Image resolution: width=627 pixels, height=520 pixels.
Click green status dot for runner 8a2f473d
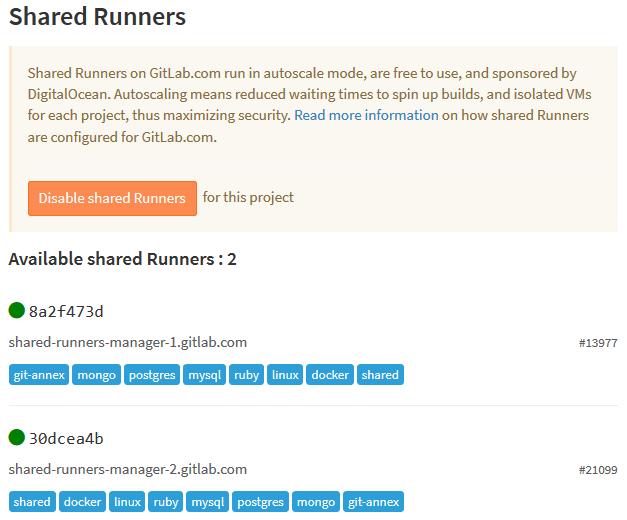pos(17,310)
